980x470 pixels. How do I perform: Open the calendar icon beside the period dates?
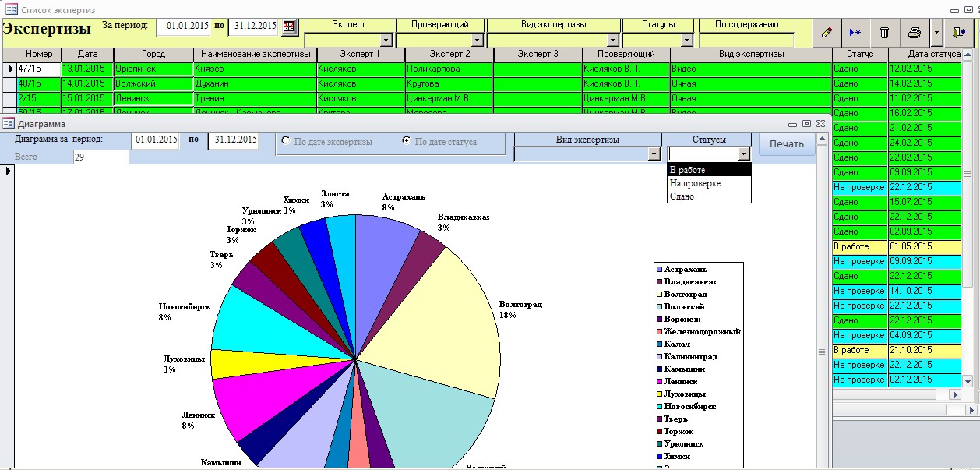pyautogui.click(x=289, y=27)
